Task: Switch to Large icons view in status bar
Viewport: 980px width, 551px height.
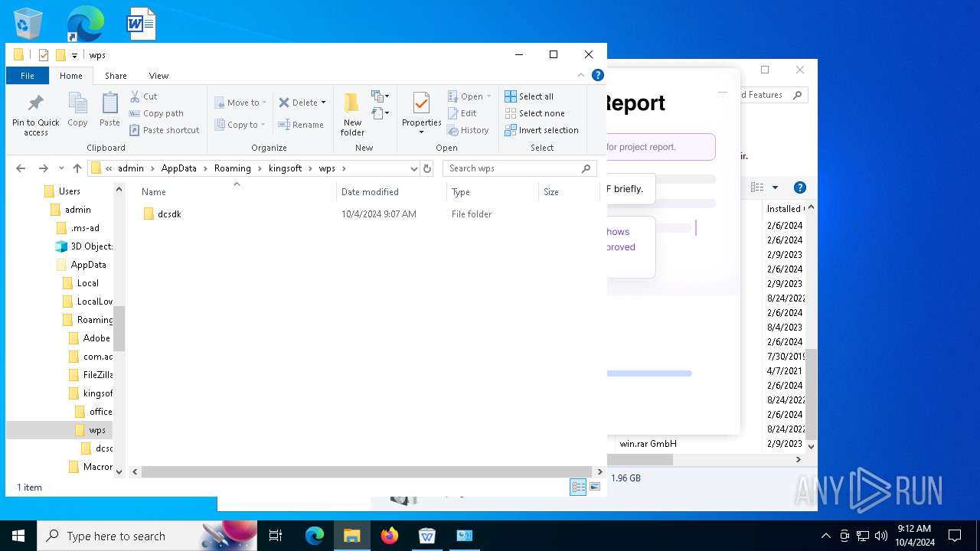Action: tap(595, 487)
